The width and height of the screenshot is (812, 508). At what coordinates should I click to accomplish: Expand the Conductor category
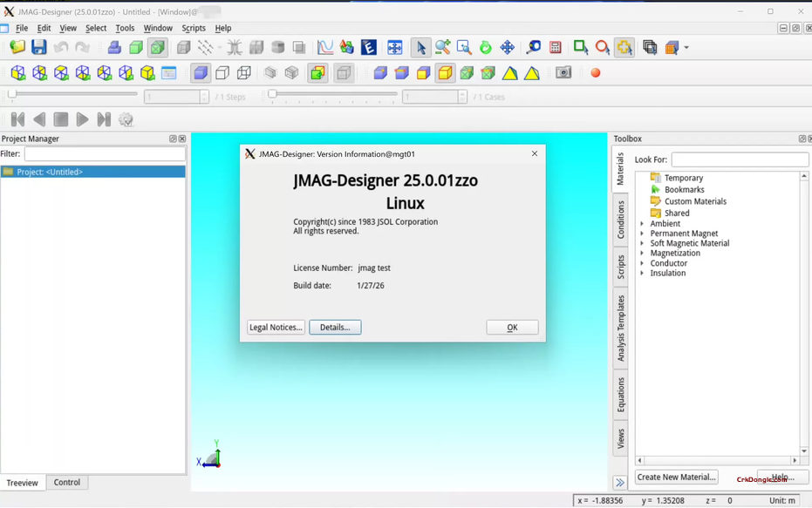(x=642, y=263)
